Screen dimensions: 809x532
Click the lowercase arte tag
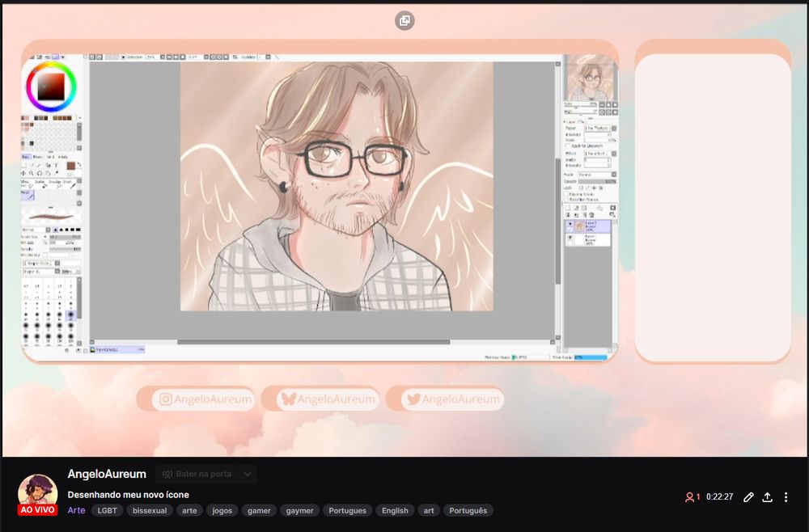click(189, 510)
